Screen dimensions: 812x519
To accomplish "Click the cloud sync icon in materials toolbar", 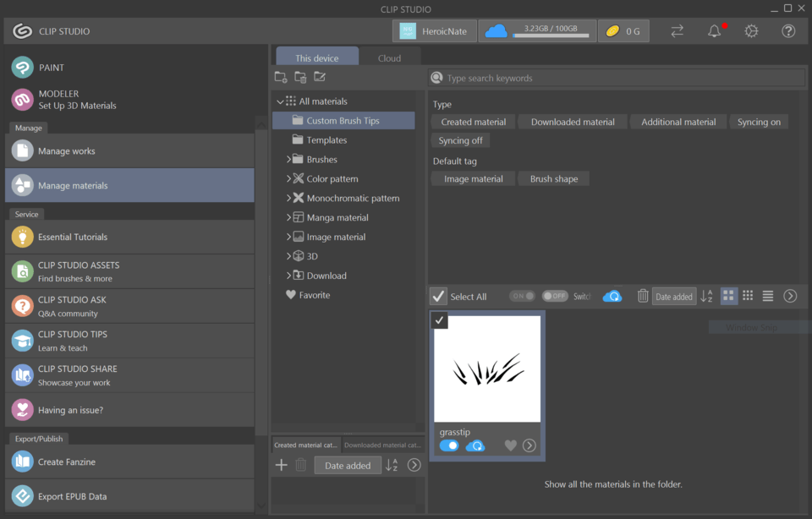I will point(612,297).
